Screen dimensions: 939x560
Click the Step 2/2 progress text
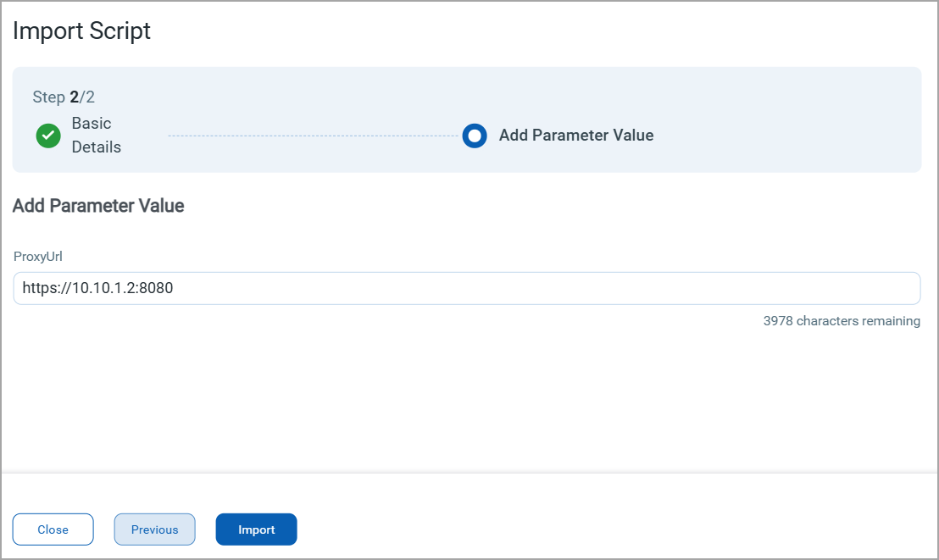click(63, 97)
